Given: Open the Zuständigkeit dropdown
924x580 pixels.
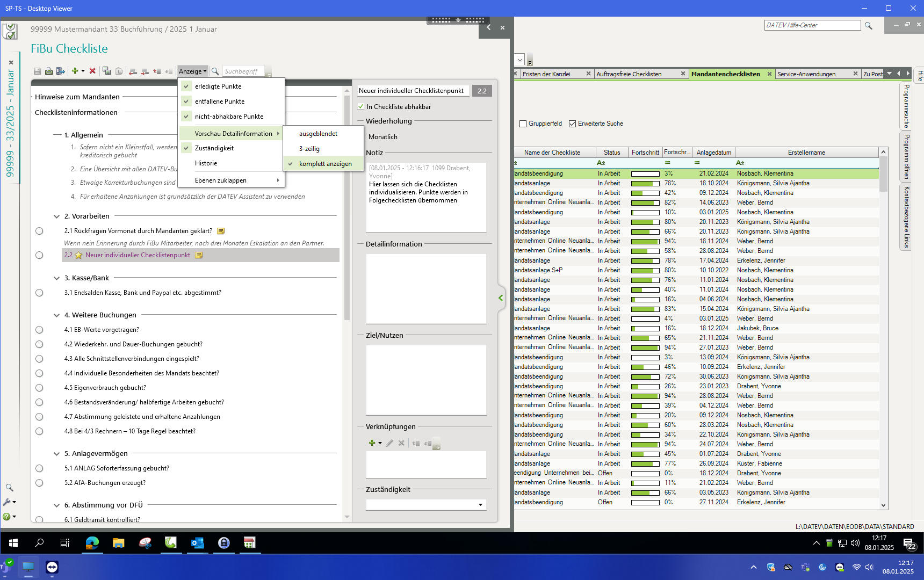Looking at the screenshot, I should tap(480, 505).
